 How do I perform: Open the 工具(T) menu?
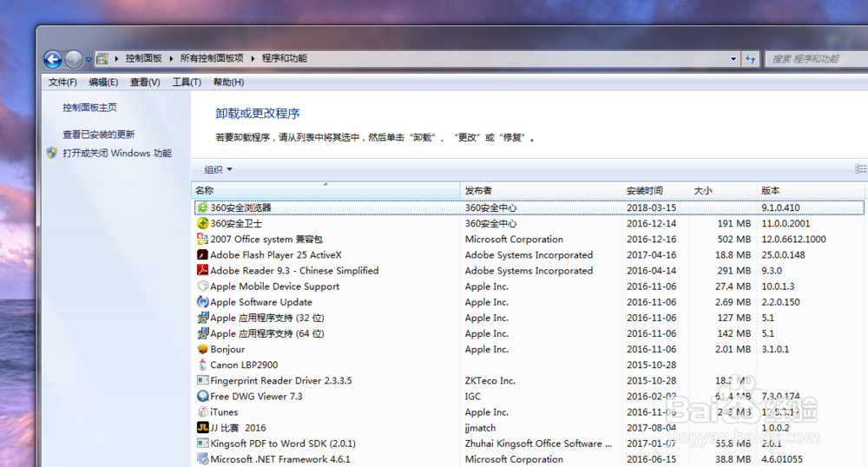click(x=187, y=82)
